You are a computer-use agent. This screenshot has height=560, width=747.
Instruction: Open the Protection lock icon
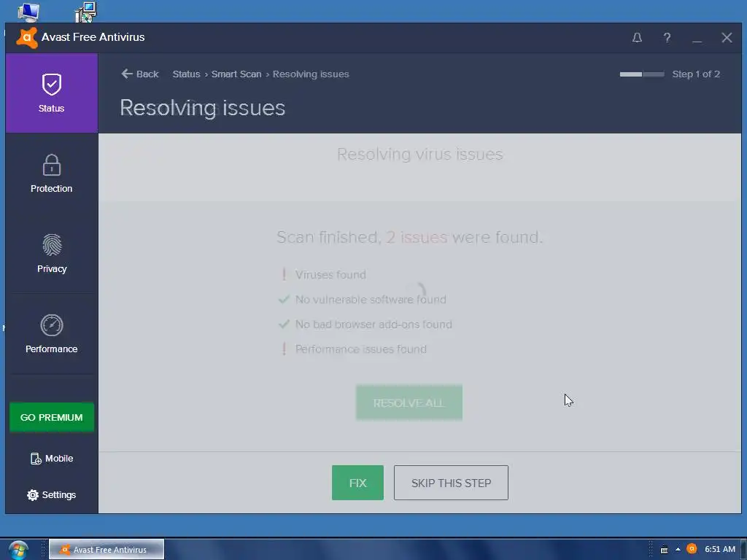pos(52,166)
